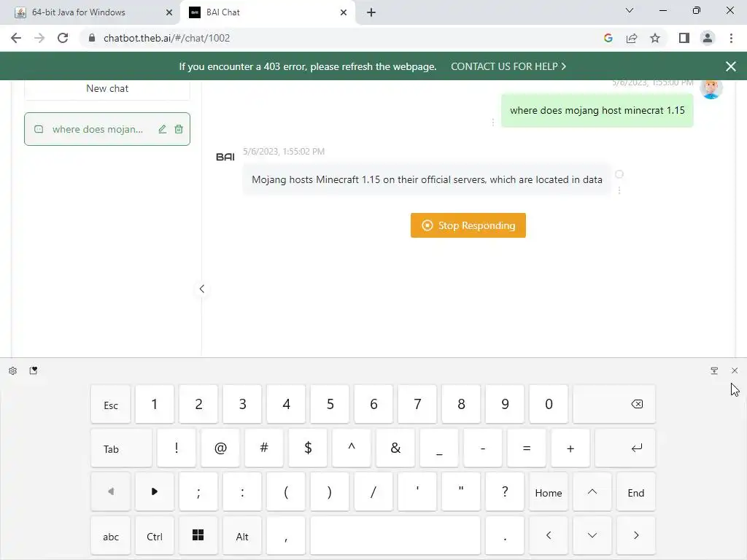Image resolution: width=747 pixels, height=560 pixels.
Task: Tap the Ctrl modifier key
Action: click(x=155, y=536)
